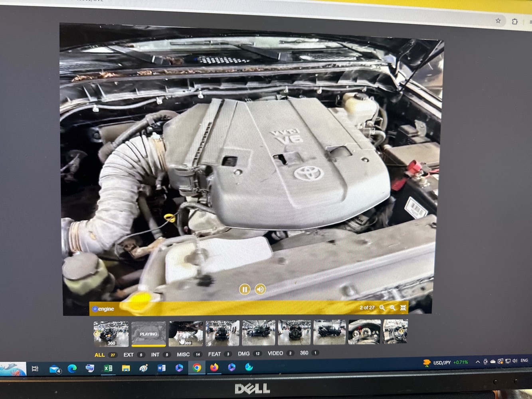
Task: Open Chrome extensions puzzle icon
Action: click(515, 22)
